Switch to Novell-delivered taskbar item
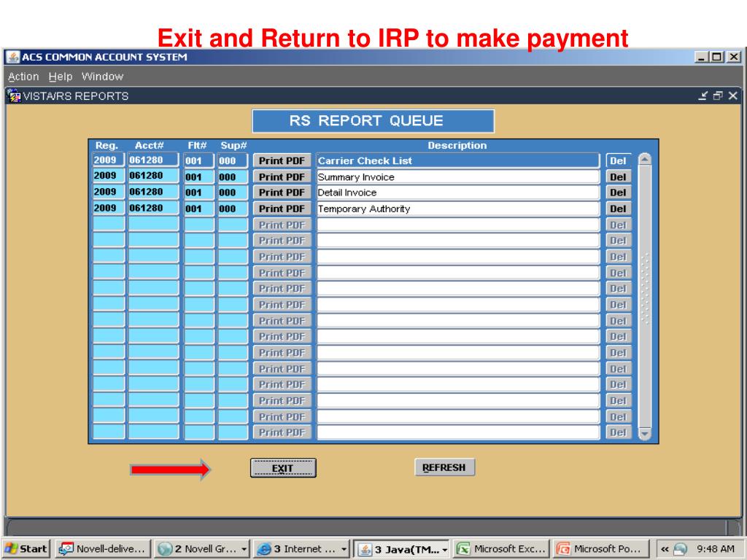 coord(103,548)
